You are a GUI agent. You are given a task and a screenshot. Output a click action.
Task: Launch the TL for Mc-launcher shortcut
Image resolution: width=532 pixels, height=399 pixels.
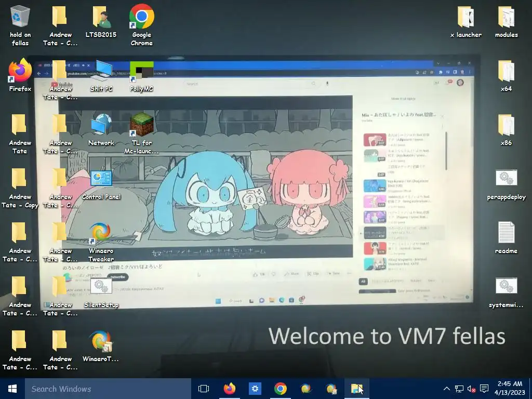(141, 134)
